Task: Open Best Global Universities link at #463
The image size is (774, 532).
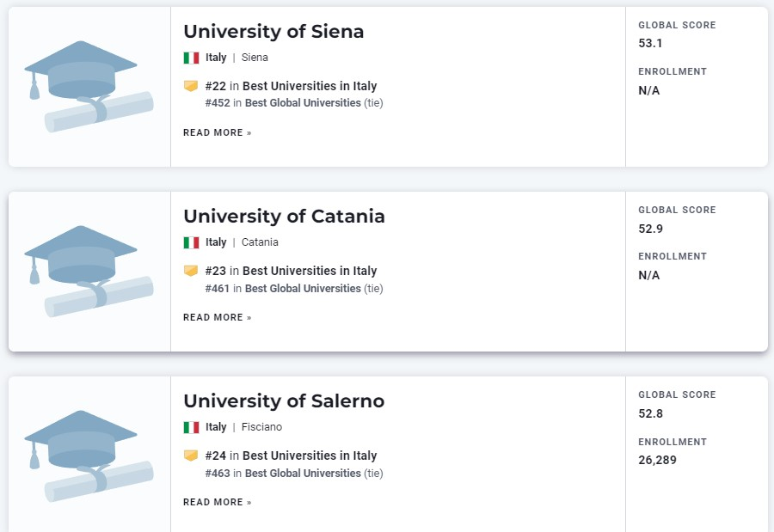Action: coord(303,474)
